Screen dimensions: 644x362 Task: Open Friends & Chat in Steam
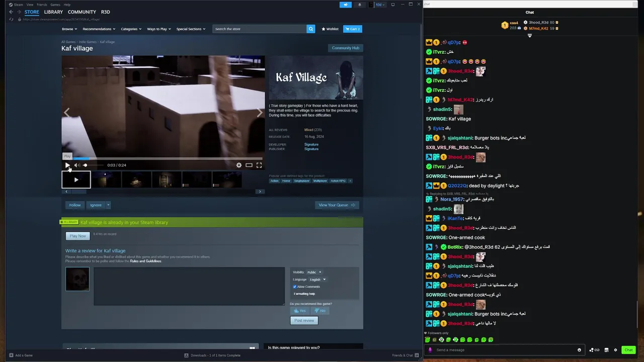pyautogui.click(x=405, y=355)
